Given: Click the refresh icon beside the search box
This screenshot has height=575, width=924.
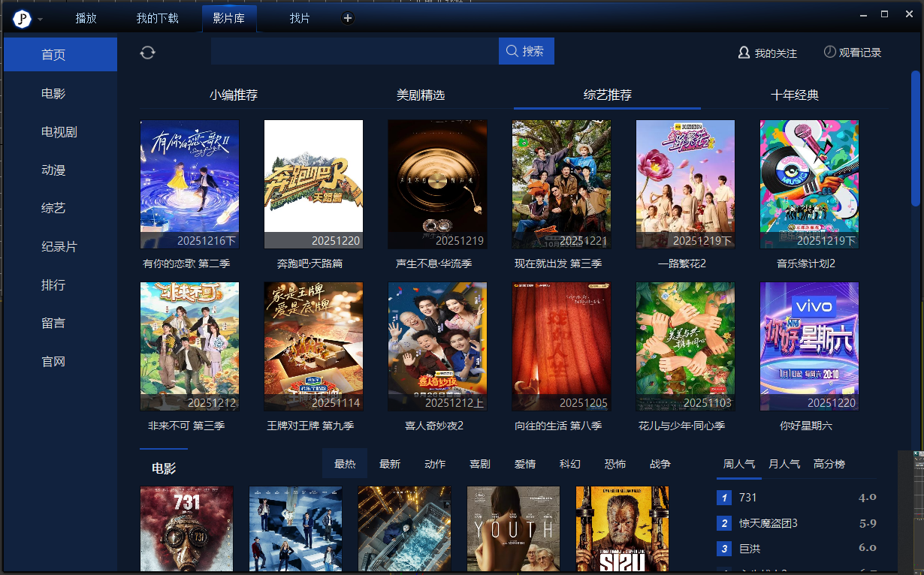Looking at the screenshot, I should [x=148, y=52].
